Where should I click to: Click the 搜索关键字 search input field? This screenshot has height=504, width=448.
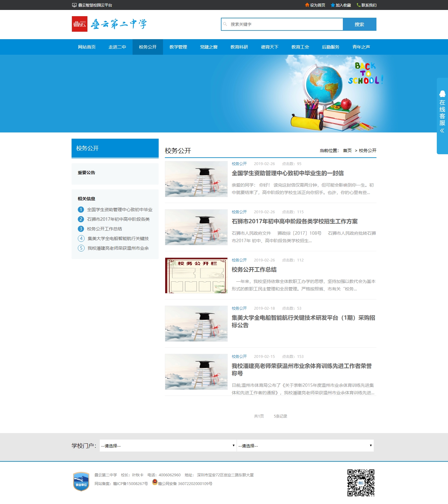click(285, 24)
